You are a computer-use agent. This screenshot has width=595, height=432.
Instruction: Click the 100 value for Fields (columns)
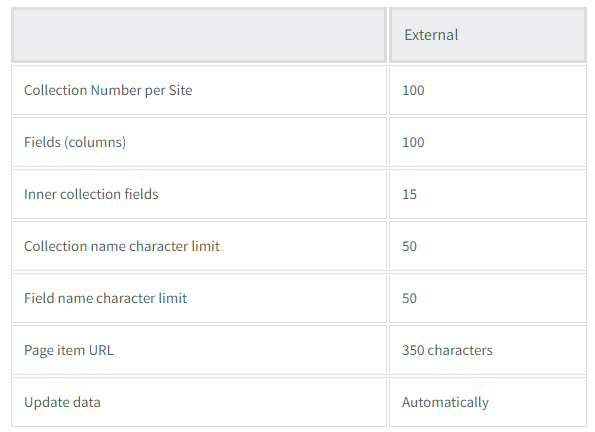(x=413, y=142)
